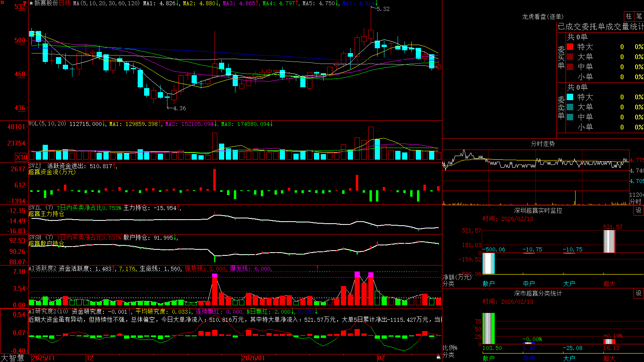Click the 委买单 section label
Screen dimensions: 644x362
click(x=561, y=58)
